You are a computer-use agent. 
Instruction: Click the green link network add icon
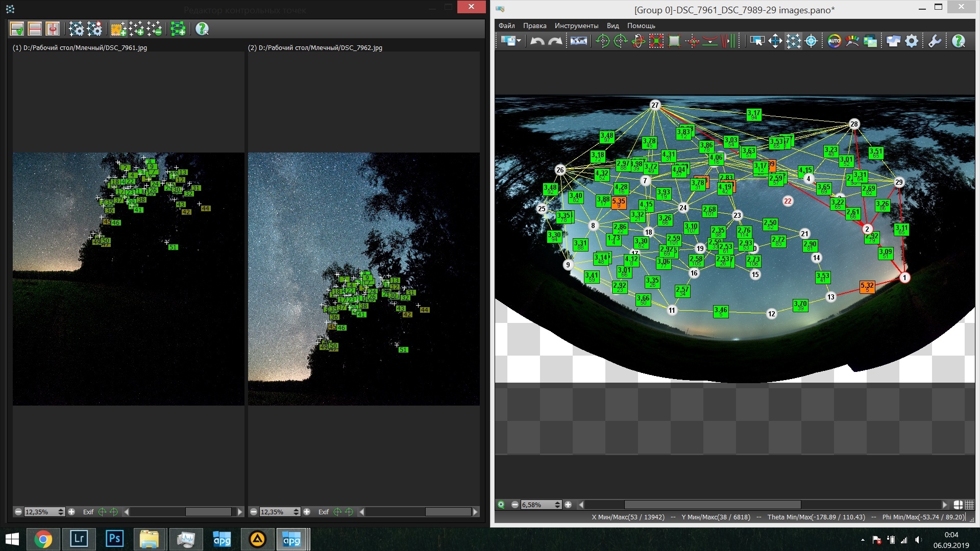tap(178, 29)
